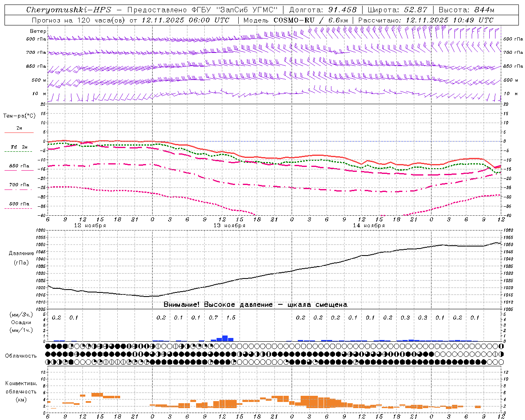
Task: Click the 'Облачность' cloud cover label
Action: [21, 356]
